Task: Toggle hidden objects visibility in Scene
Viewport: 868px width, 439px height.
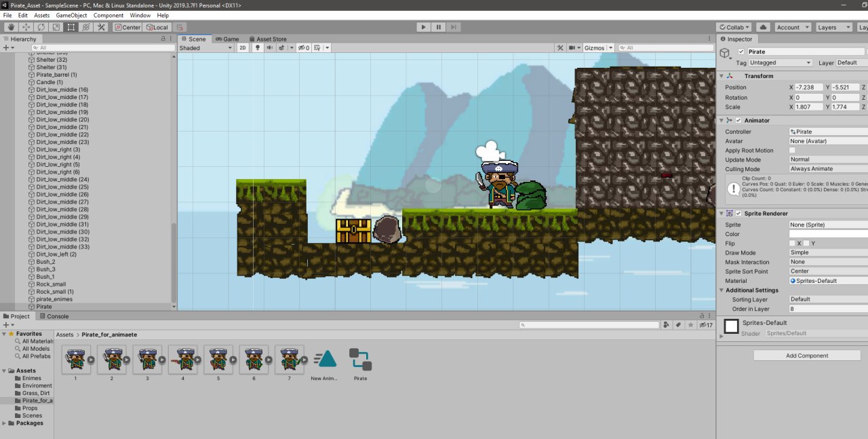Action: click(304, 47)
